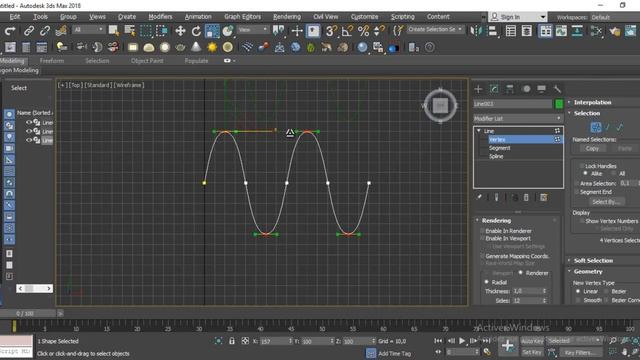The height and width of the screenshot is (360, 640).
Task: Open the Workspaces Default dropdown
Action: (x=616, y=17)
